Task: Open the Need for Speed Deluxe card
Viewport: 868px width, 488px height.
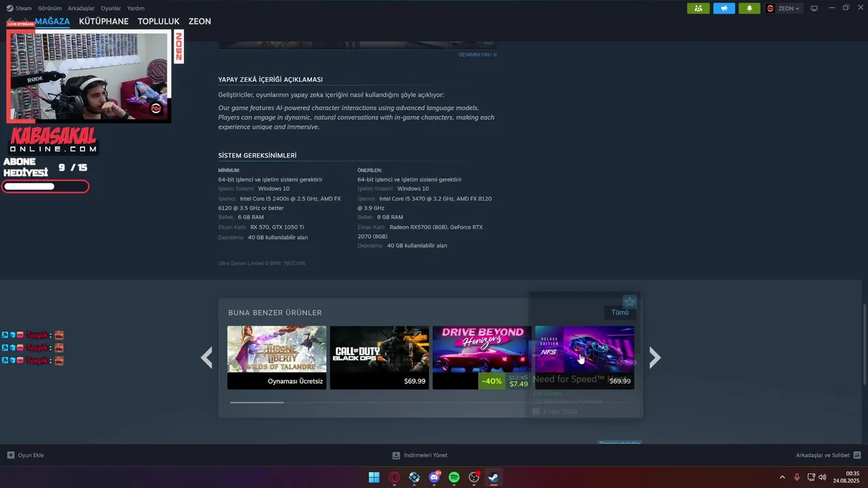Action: coord(585,357)
